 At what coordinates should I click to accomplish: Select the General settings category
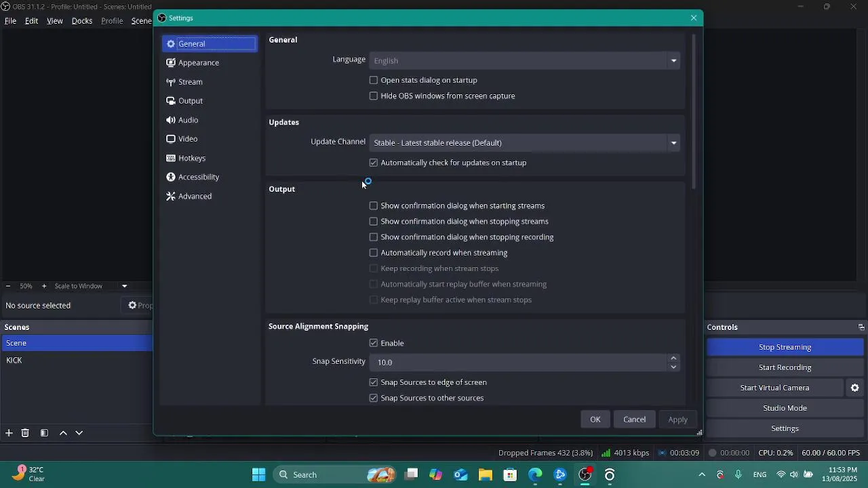210,43
